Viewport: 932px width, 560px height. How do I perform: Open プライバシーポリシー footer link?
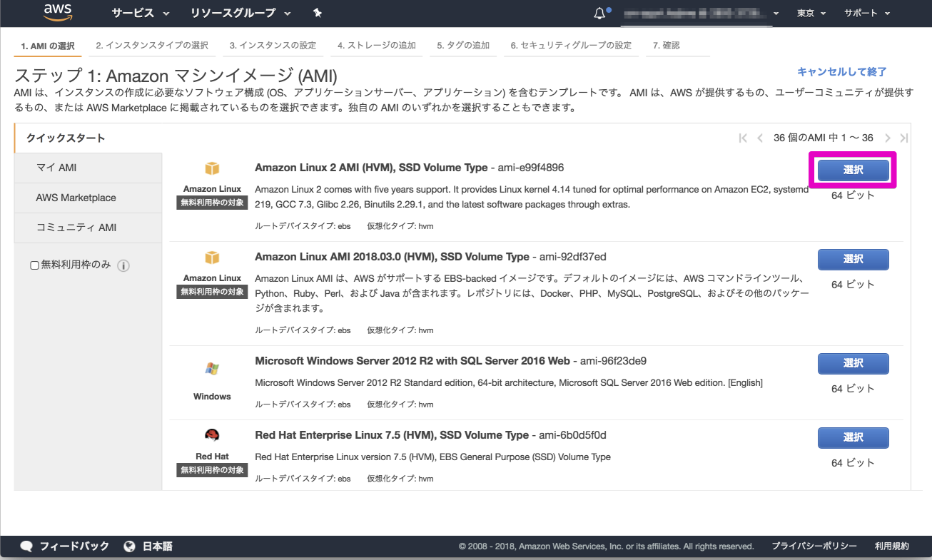point(814,546)
